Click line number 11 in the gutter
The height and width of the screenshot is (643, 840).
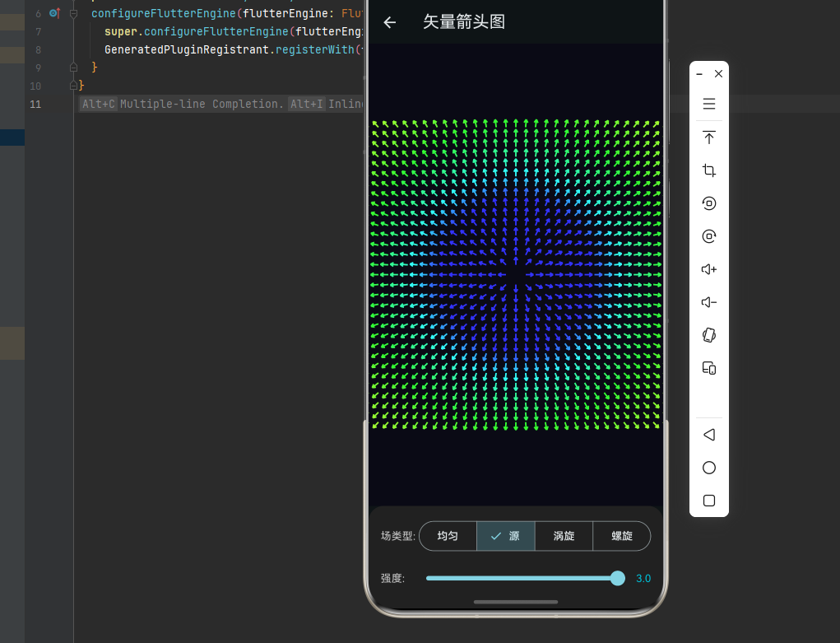tap(35, 104)
